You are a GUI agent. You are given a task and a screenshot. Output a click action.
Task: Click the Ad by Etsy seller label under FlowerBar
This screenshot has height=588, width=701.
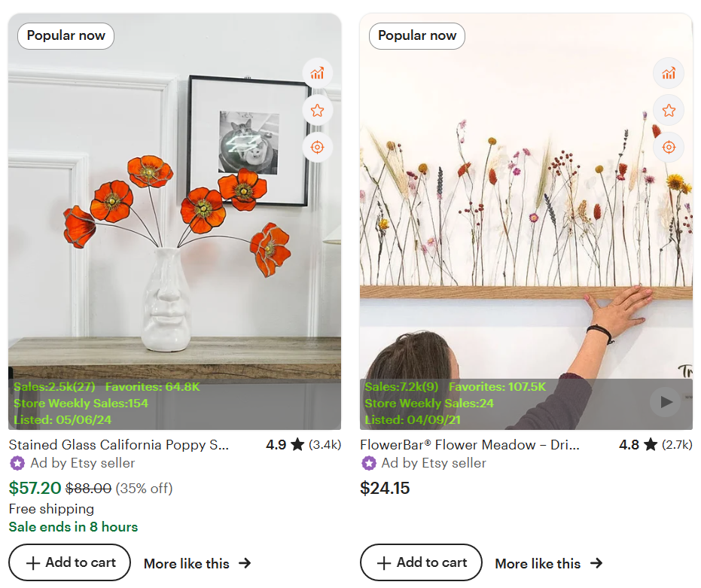pos(434,463)
